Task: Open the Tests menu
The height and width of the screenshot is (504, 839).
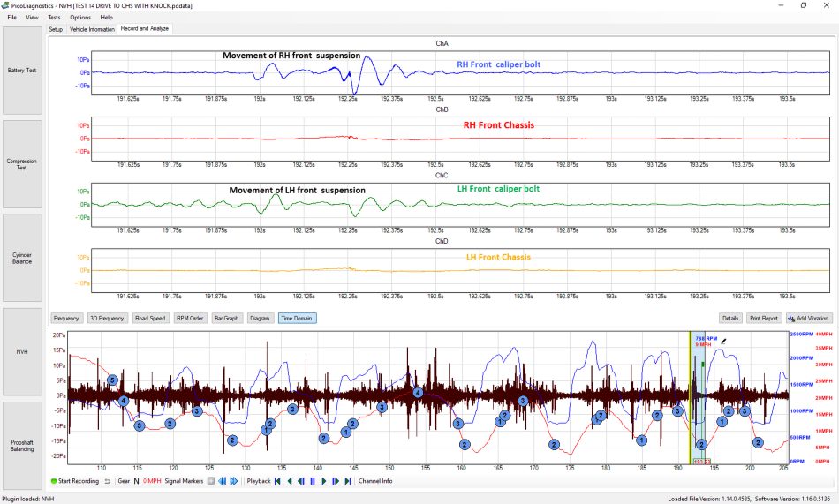Action: [54, 17]
